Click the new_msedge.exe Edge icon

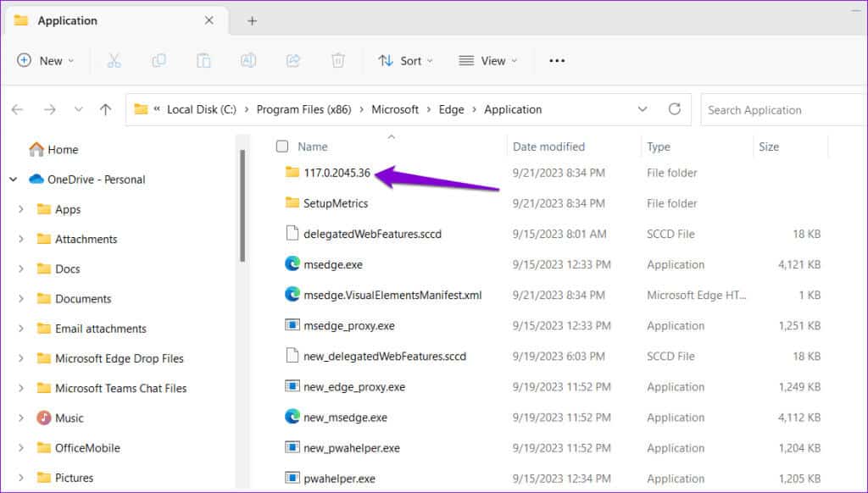tap(292, 417)
